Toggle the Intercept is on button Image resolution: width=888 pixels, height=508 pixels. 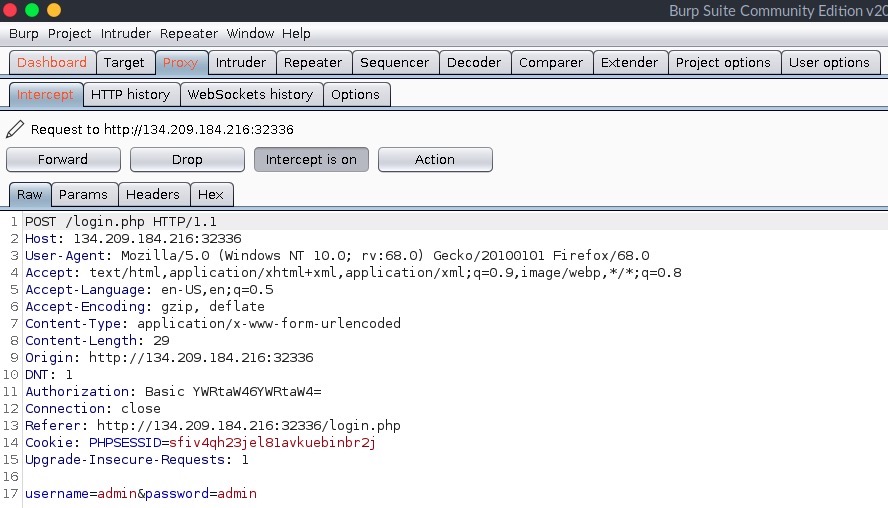point(311,160)
